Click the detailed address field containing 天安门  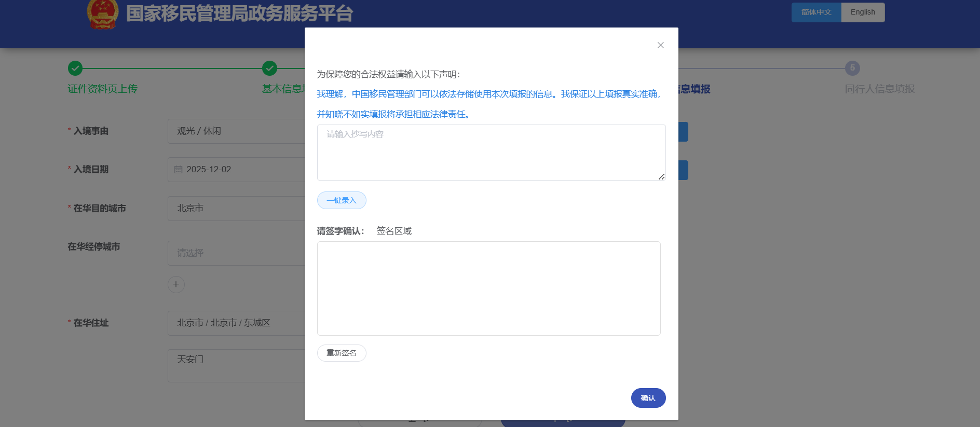pyautogui.click(x=236, y=366)
